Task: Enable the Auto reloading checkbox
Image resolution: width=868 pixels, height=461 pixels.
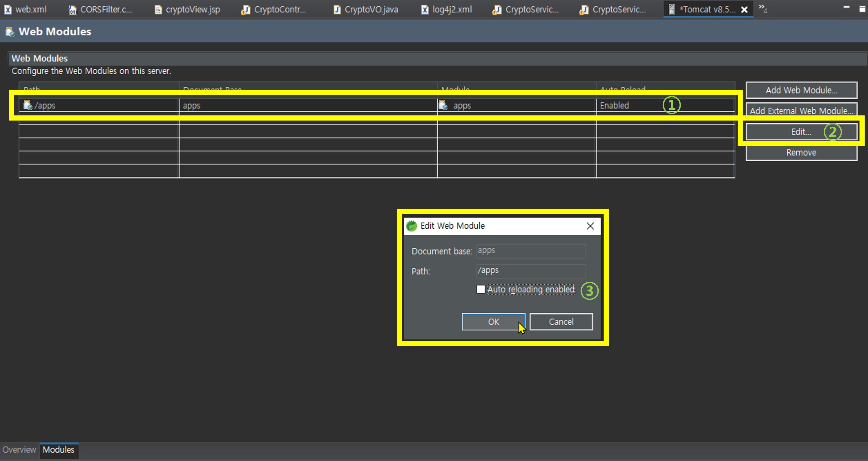Action: [481, 289]
